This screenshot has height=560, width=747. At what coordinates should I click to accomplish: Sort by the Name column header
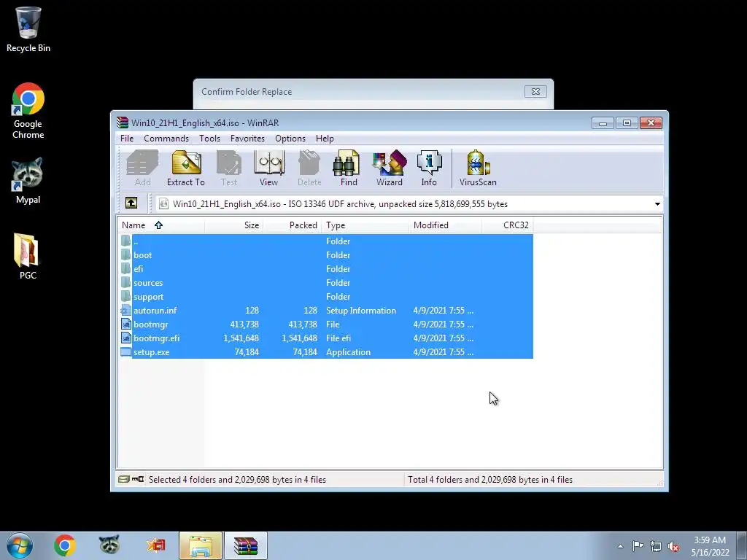[x=161, y=225]
